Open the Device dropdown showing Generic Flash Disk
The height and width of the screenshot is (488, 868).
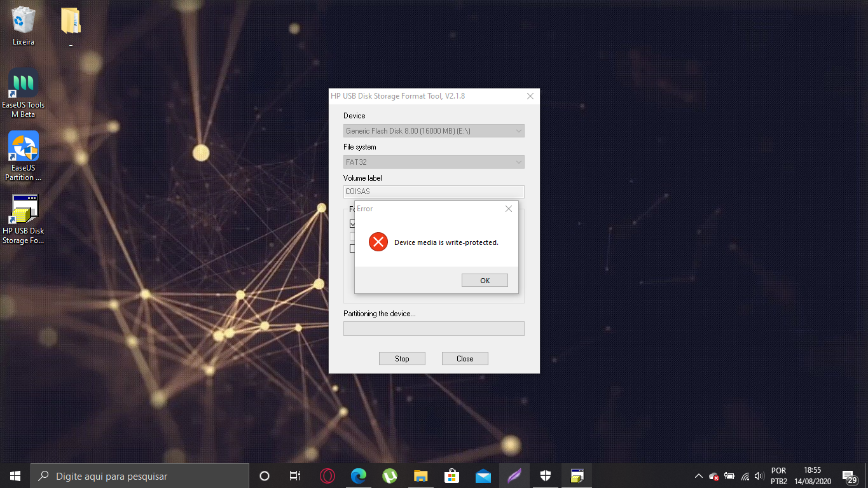click(434, 131)
